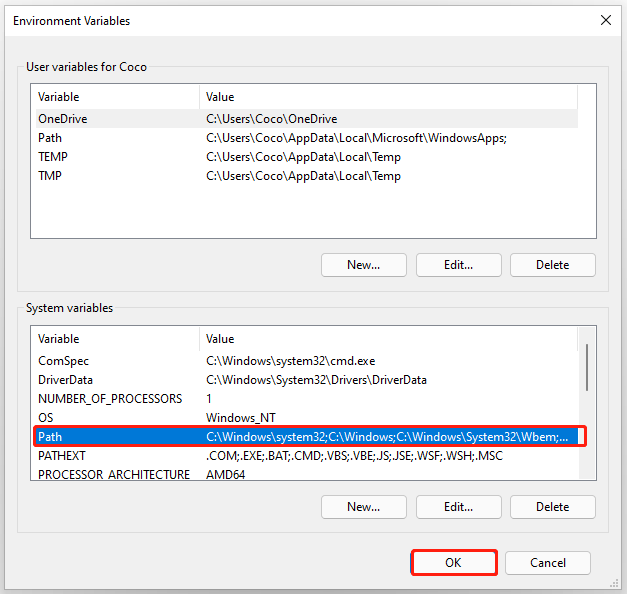The width and height of the screenshot is (627, 594).
Task: Click New... under System variables
Action: (363, 507)
